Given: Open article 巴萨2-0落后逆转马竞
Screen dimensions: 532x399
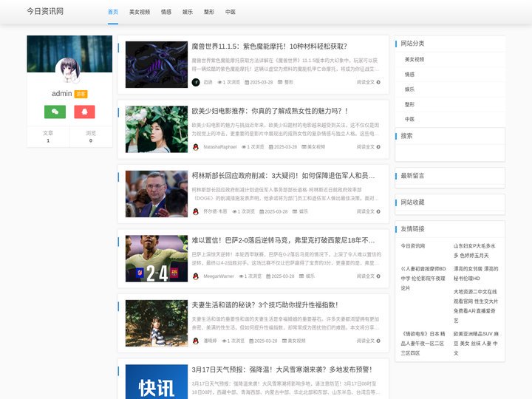Looking at the screenshot, I should [x=283, y=241].
